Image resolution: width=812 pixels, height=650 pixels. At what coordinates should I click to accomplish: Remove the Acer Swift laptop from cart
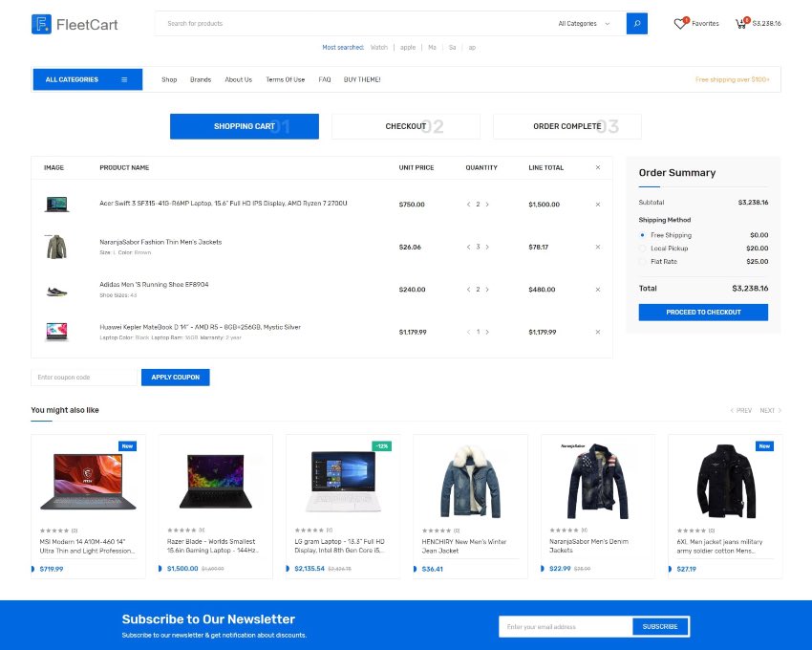[x=598, y=204]
